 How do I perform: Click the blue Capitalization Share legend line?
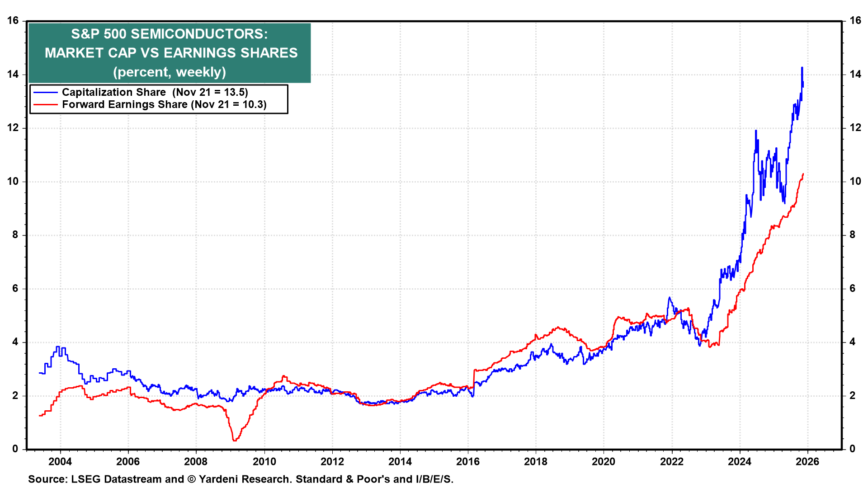[x=46, y=93]
